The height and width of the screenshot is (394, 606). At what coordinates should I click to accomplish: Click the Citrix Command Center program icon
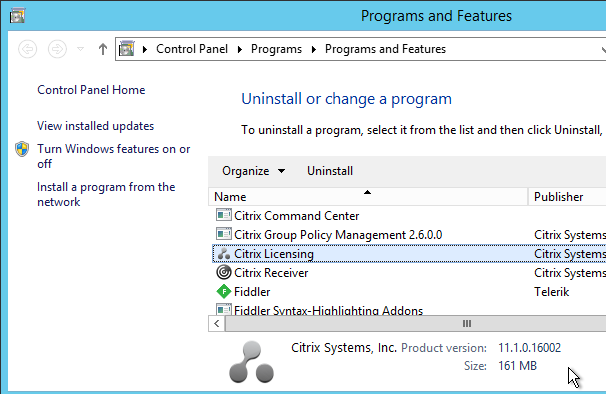[x=224, y=215]
